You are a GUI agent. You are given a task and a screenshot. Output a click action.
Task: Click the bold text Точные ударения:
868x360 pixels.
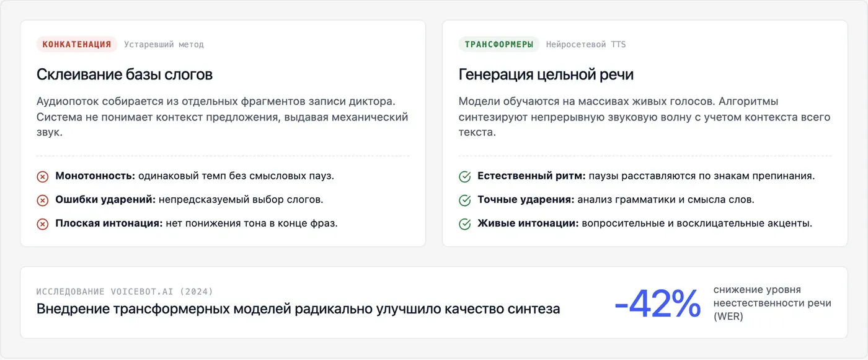pos(526,199)
